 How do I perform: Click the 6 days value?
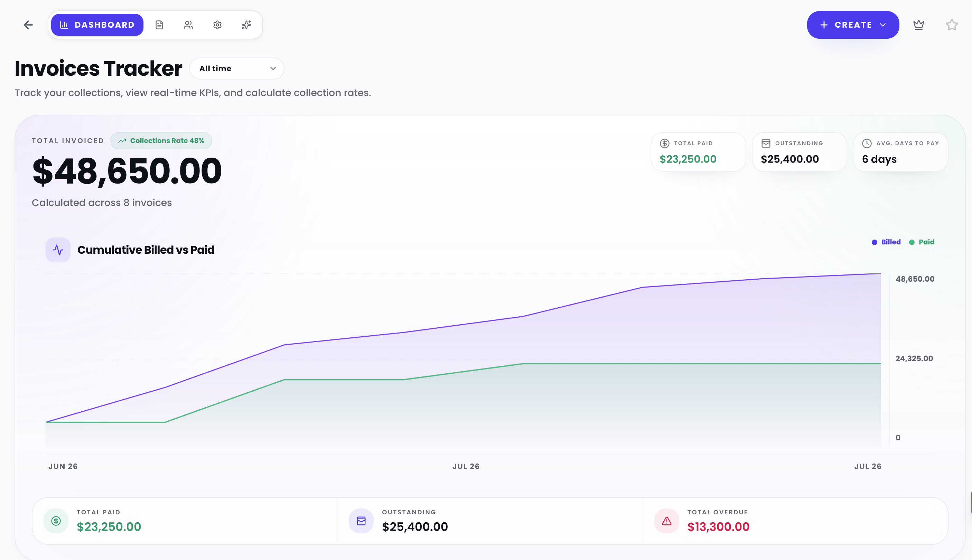[879, 159]
